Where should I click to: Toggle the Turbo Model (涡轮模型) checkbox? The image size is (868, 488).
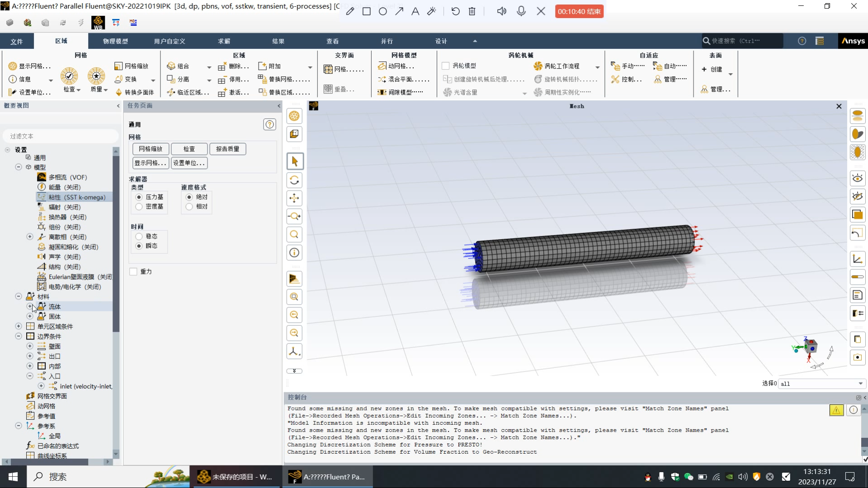[446, 66]
